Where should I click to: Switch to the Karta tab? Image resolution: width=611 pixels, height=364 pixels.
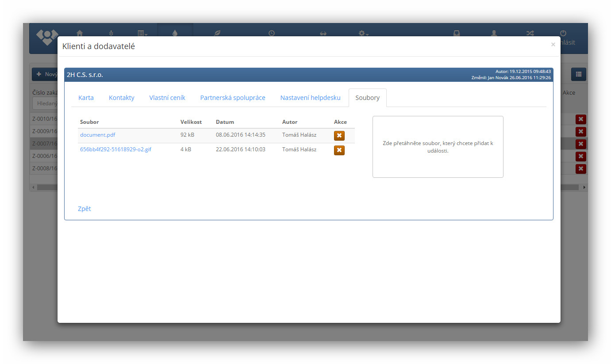tap(86, 98)
